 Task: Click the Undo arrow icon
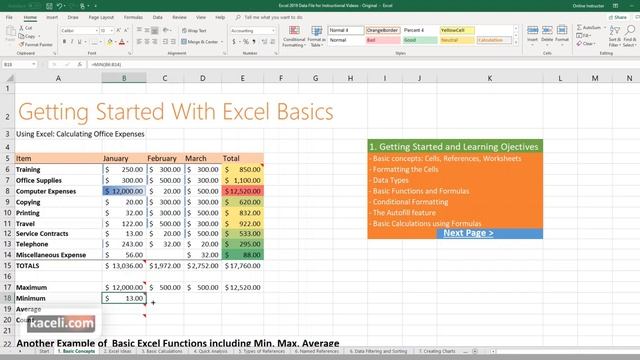tap(60, 6)
